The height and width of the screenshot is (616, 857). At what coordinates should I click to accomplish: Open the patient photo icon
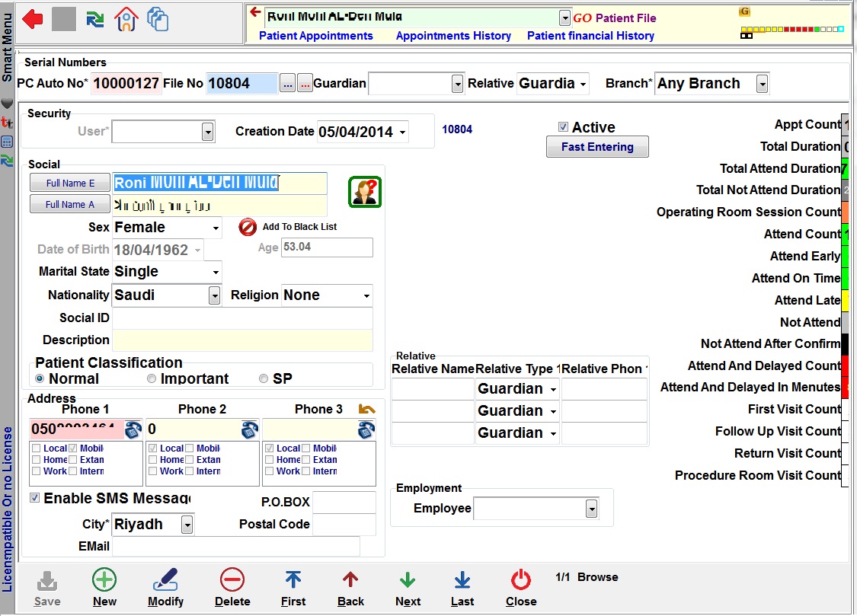coord(365,192)
